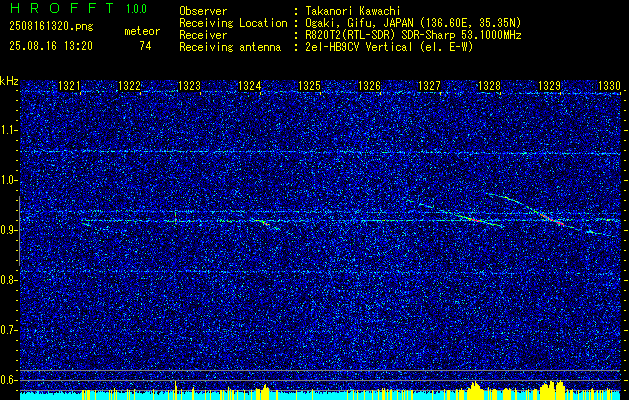This screenshot has height=400, width=629.
Task: Click time marker 1326
Action: (x=369, y=86)
